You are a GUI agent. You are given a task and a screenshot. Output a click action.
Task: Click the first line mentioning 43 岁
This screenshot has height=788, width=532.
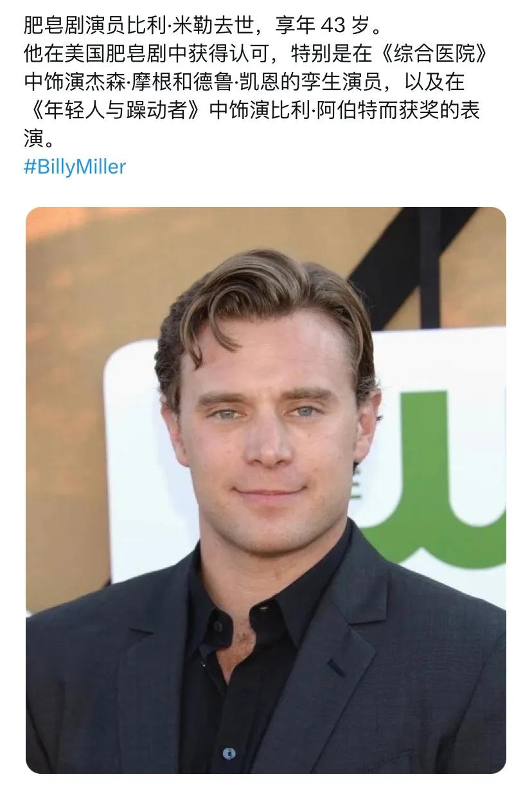[x=203, y=26]
